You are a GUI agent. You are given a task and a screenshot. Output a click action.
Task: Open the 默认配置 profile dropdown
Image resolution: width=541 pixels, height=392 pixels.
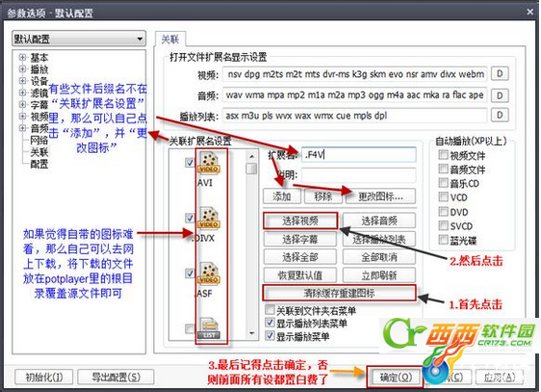pos(79,39)
